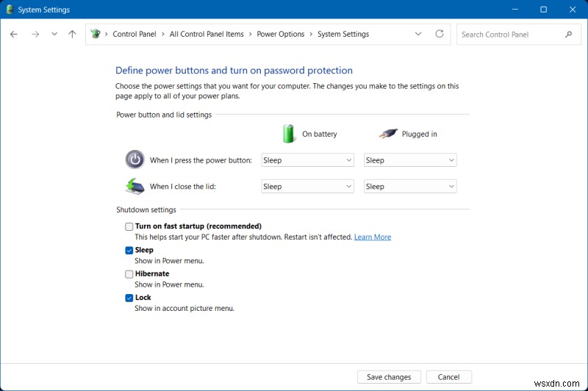Click Power button and lid settings label
This screenshot has height=391, width=588.
click(x=164, y=115)
